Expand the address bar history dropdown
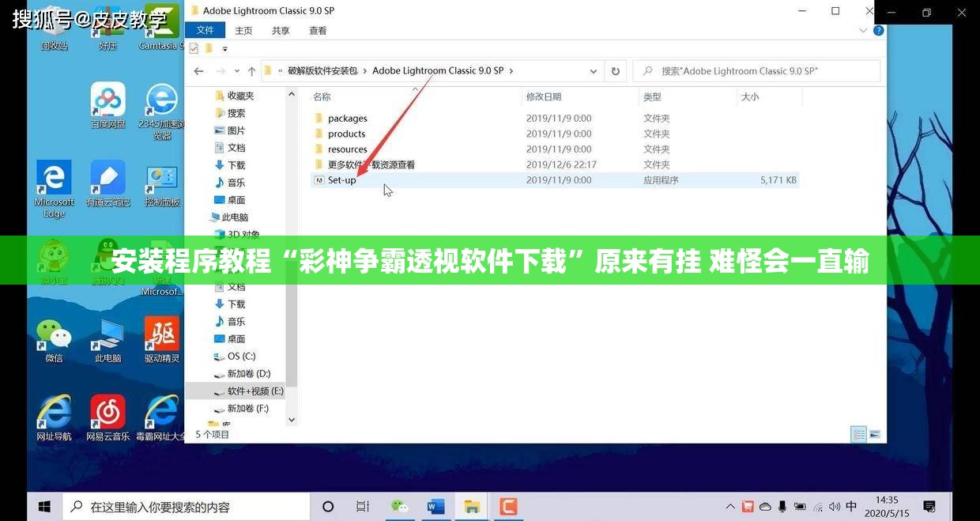 coord(594,71)
